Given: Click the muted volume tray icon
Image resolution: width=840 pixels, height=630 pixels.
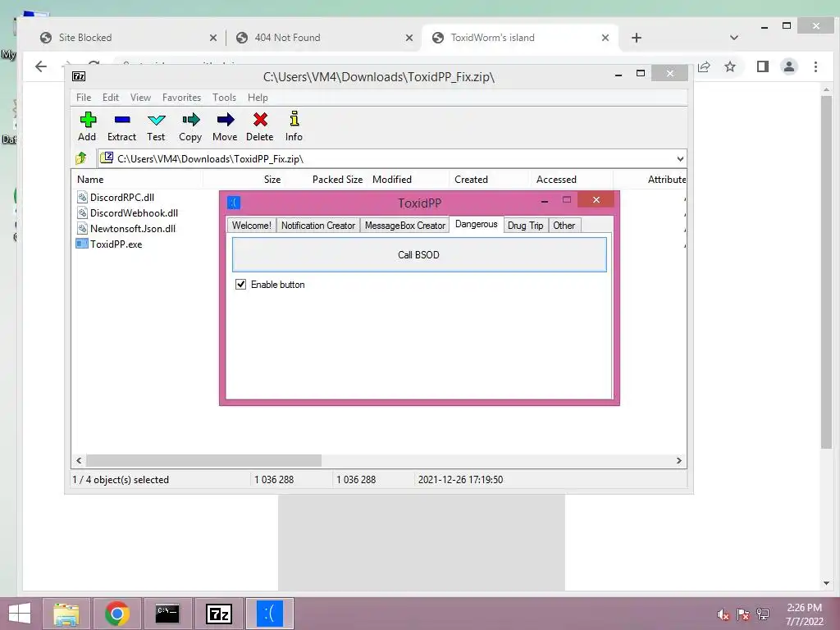Looking at the screenshot, I should pyautogui.click(x=724, y=614).
